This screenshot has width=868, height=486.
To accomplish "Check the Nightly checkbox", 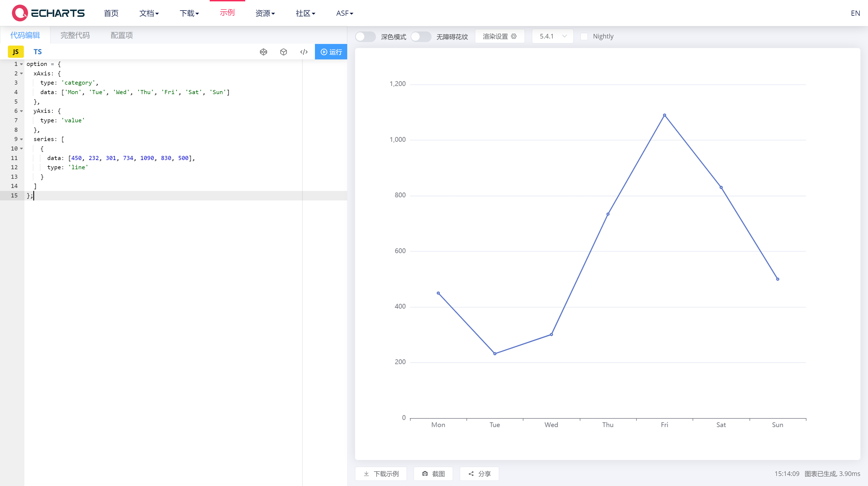I will 584,36.
